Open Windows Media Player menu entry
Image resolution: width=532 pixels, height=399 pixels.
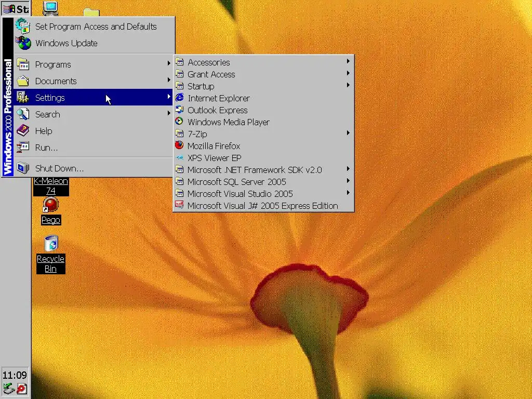pyautogui.click(x=263, y=122)
